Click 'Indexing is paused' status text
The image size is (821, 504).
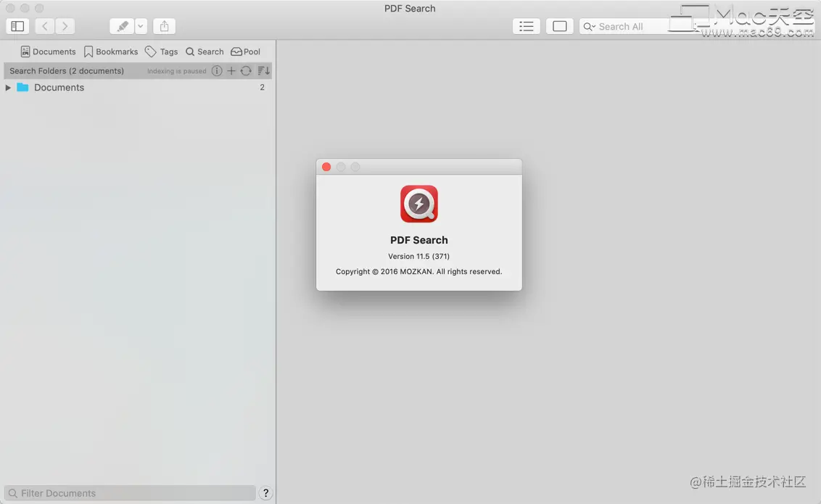(x=176, y=71)
